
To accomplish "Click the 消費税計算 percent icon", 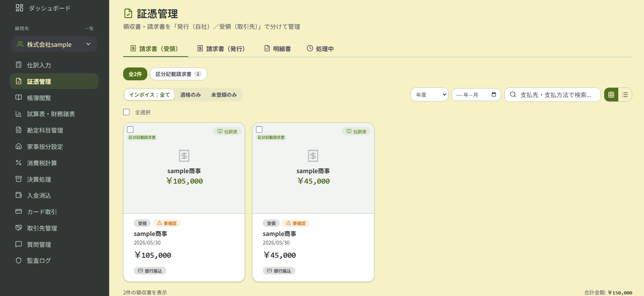I will (x=19, y=163).
